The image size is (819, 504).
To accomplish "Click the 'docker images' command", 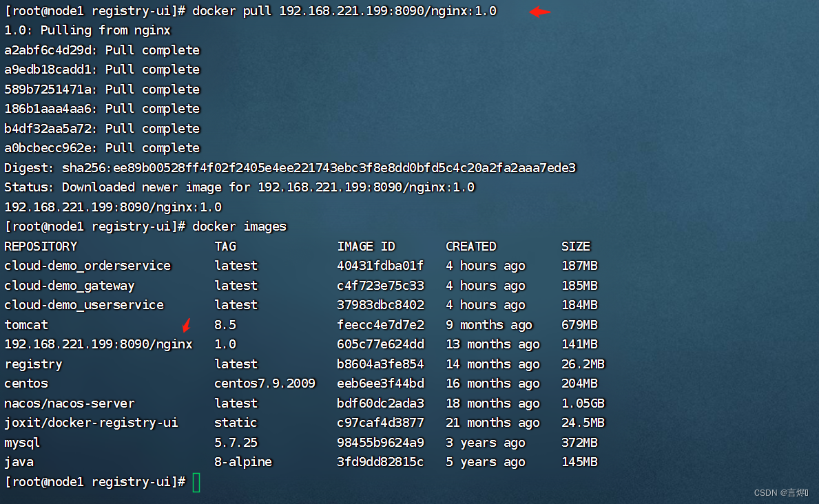I will (x=239, y=226).
